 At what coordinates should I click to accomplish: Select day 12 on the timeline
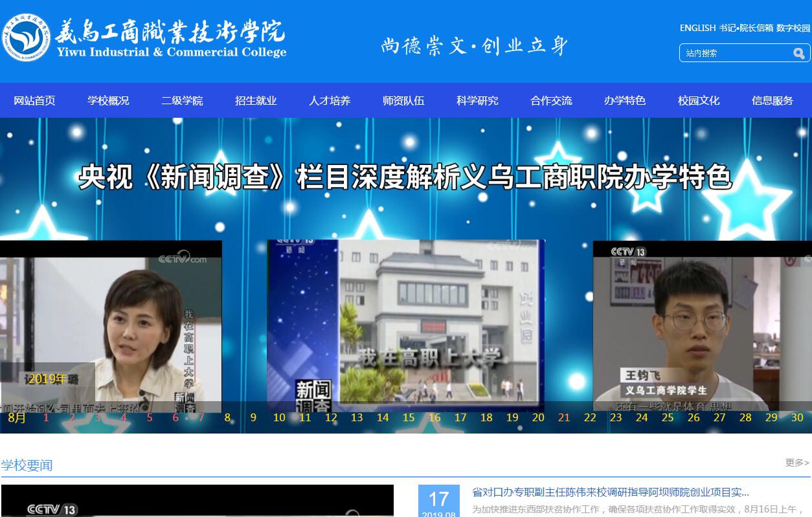(331, 417)
